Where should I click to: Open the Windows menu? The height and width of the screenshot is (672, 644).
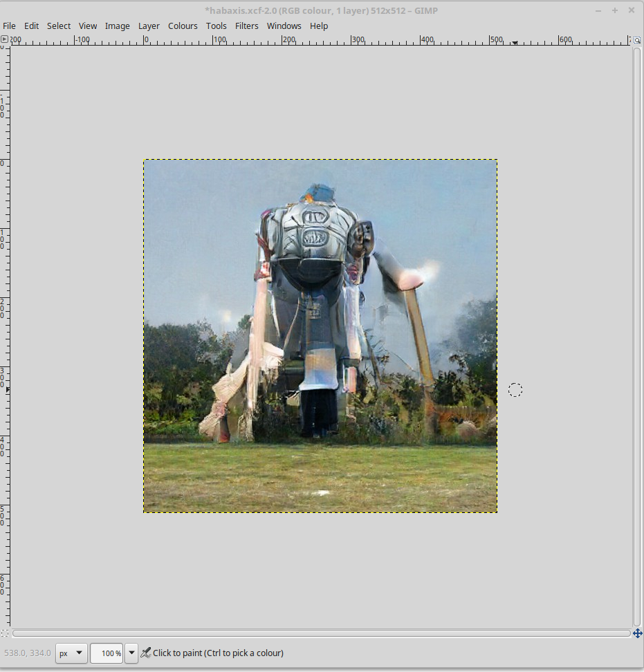(x=284, y=26)
